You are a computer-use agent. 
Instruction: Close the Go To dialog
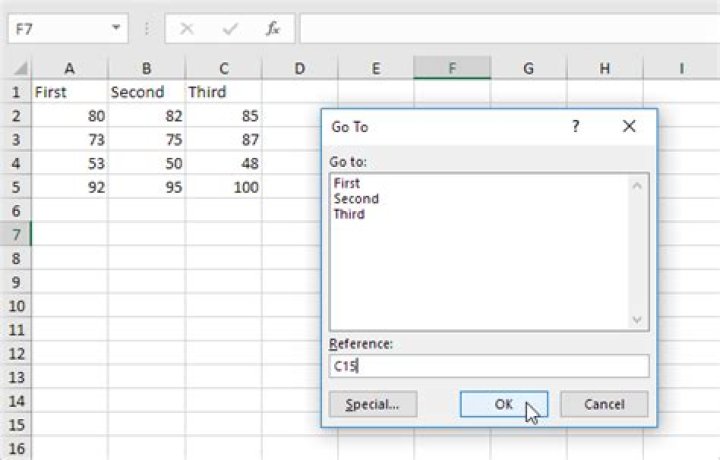coord(629,127)
